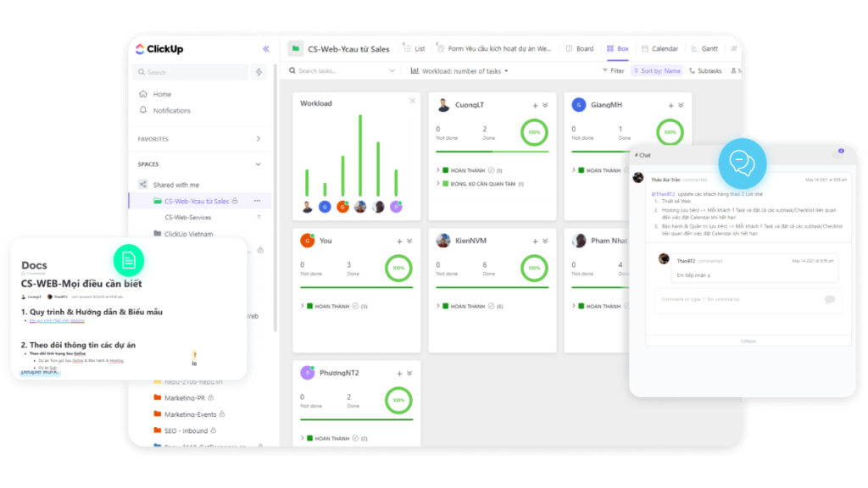868x488 pixels.
Task: Click the Shared with me share icon
Action: pos(142,184)
